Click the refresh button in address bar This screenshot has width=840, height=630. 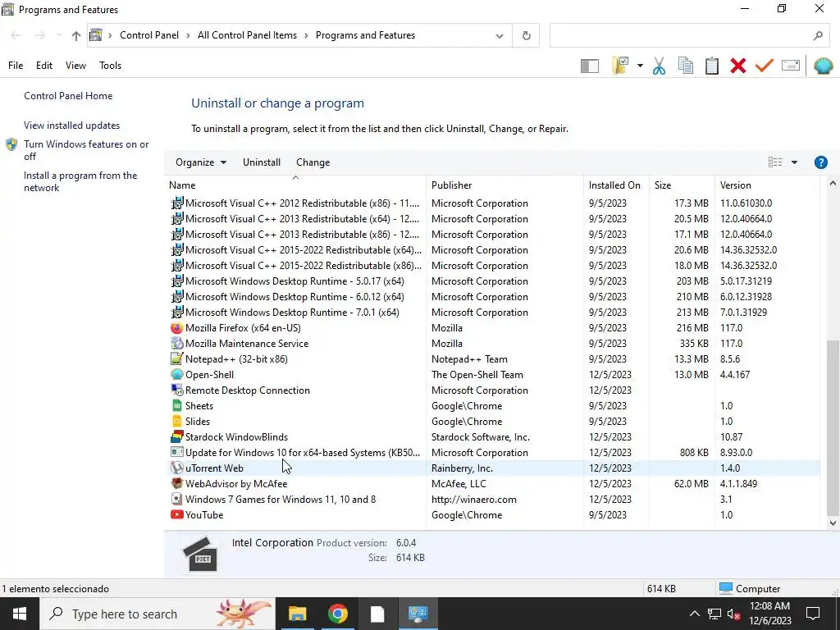526,35
